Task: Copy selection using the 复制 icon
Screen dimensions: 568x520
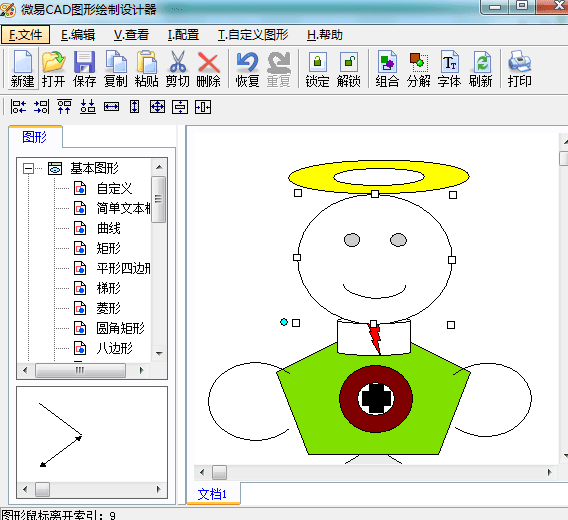Action: click(116, 69)
